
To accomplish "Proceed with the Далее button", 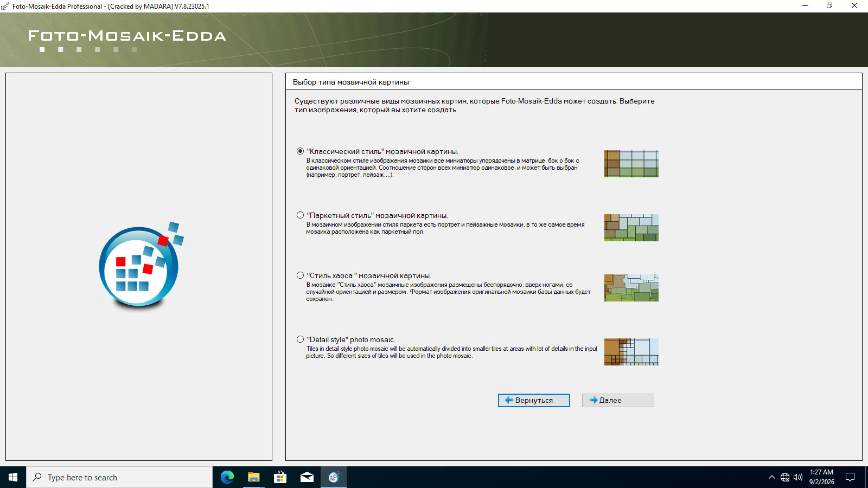I will click(x=618, y=400).
